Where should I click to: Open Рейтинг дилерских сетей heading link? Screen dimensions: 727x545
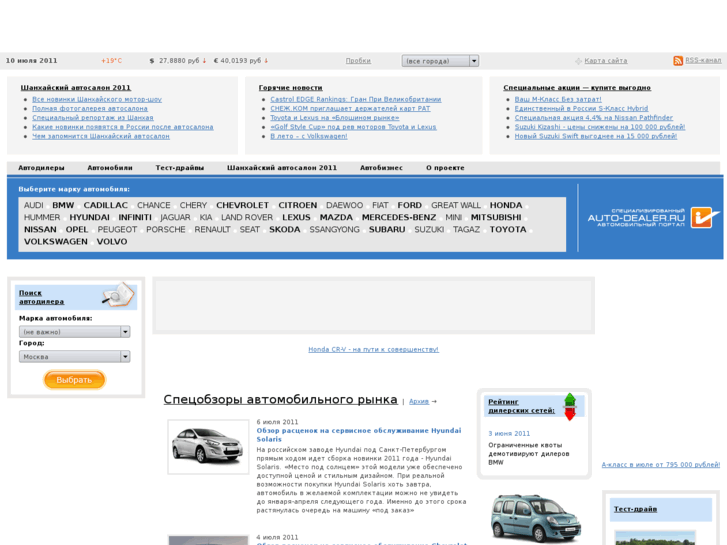tap(521, 406)
